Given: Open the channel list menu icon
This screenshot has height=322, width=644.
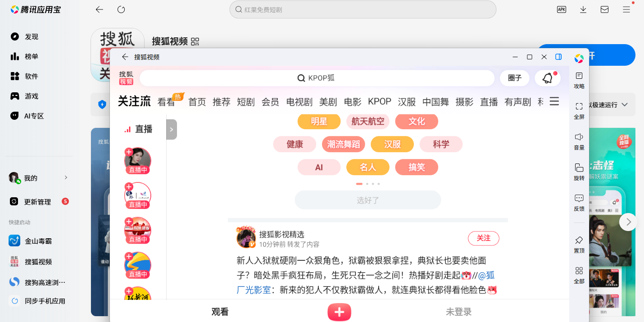Looking at the screenshot, I should [554, 101].
